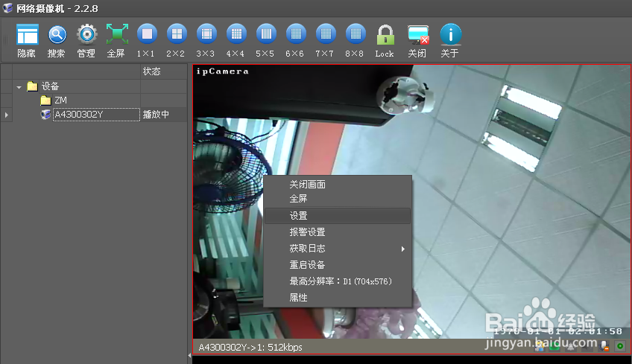Choose 重启设备 in the context menu

click(x=338, y=265)
